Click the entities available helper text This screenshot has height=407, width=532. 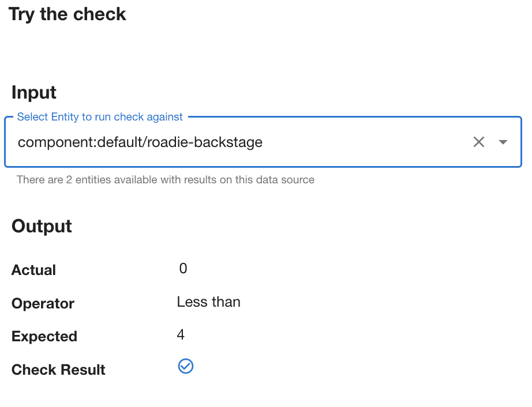click(166, 180)
